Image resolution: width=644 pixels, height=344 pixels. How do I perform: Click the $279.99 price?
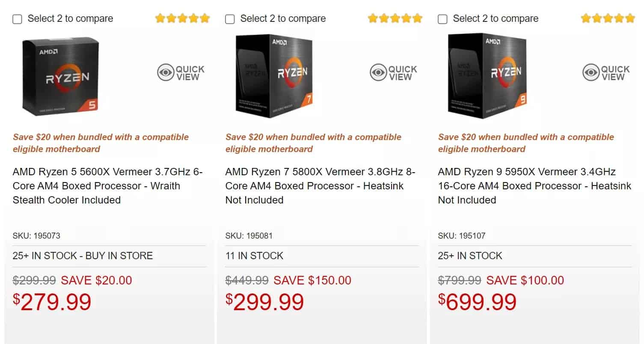[52, 302]
